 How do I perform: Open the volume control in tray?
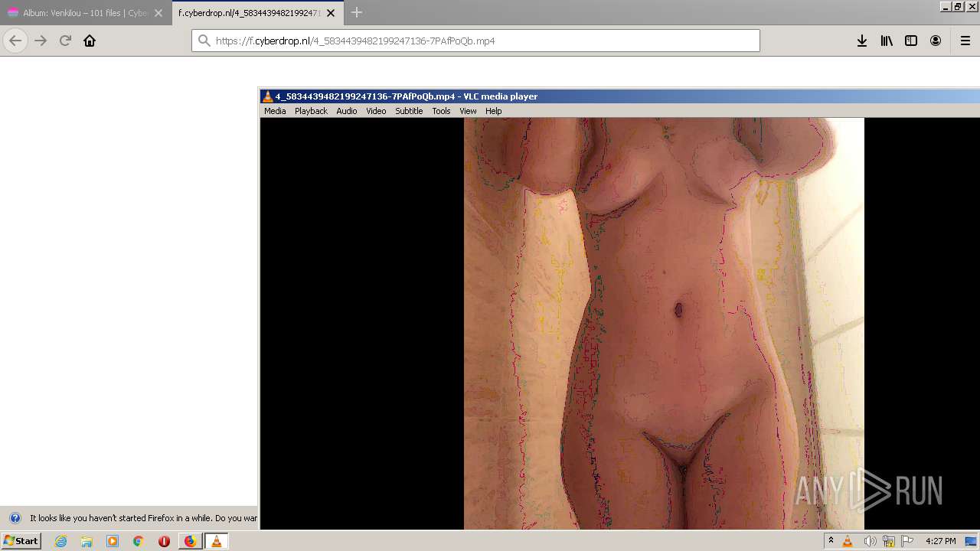(x=870, y=541)
